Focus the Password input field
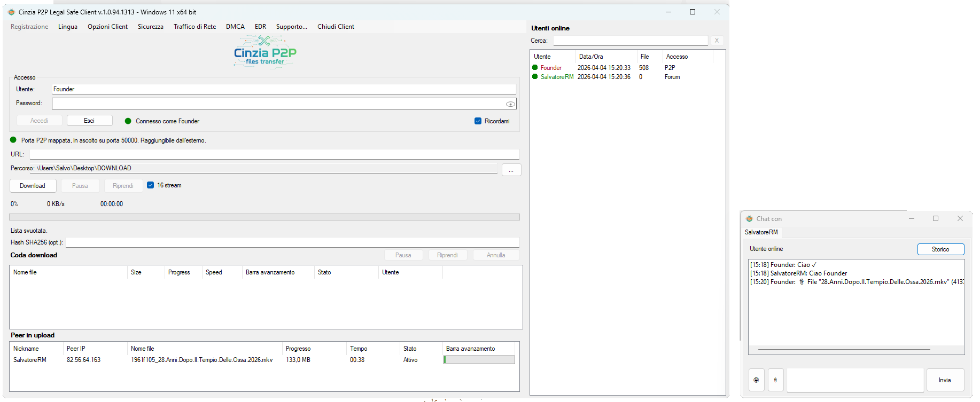Viewport: 980px width, 402px height. coord(284,104)
